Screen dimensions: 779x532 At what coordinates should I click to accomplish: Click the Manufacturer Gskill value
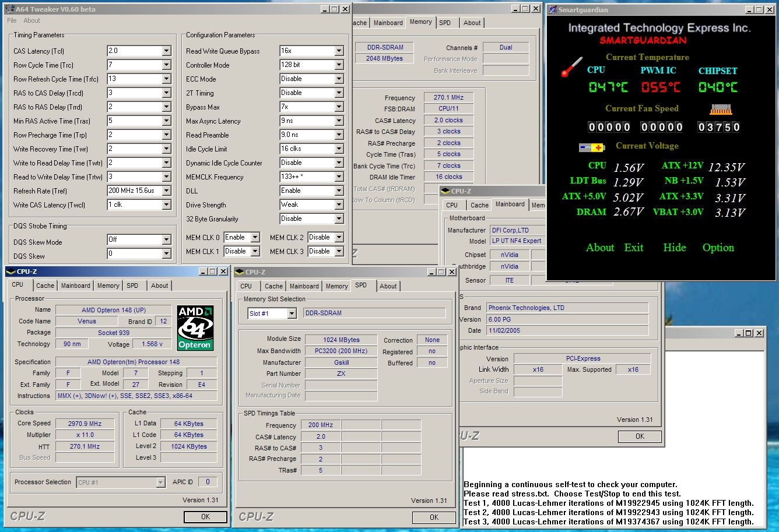[341, 362]
